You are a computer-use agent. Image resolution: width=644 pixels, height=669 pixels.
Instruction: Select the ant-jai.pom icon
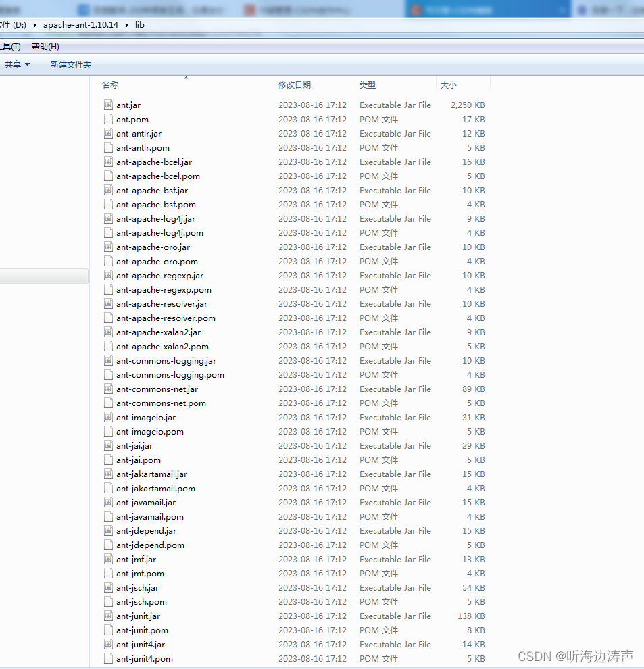click(x=108, y=460)
